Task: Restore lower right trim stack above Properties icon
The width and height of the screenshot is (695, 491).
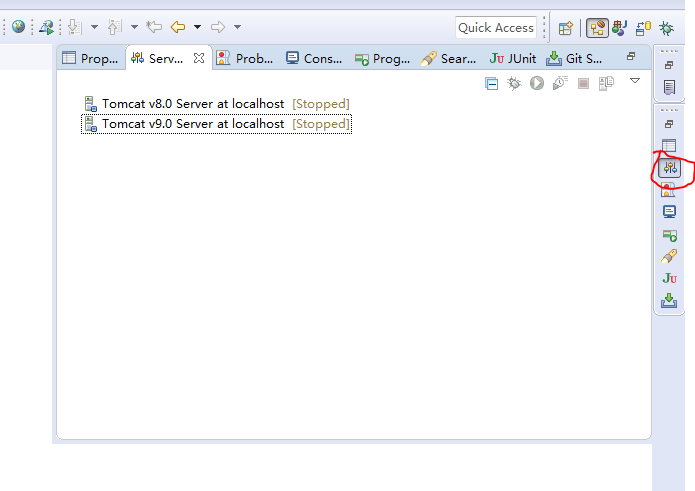Action: 669,124
